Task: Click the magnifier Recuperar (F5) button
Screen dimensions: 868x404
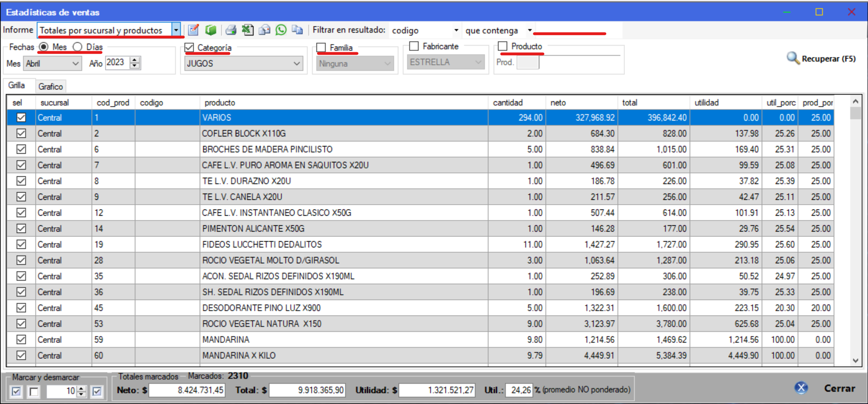Action: point(821,59)
